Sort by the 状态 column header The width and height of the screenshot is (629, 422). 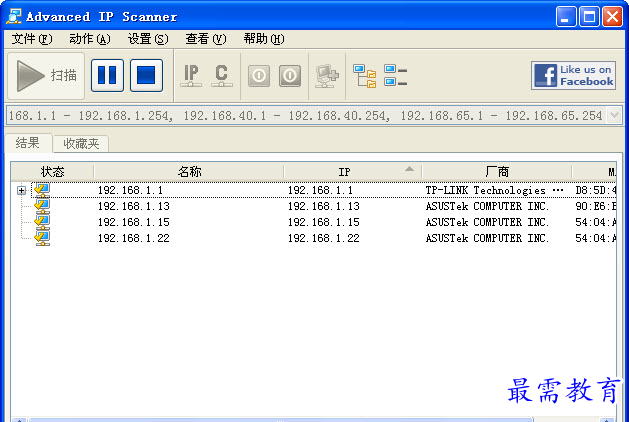(x=53, y=172)
